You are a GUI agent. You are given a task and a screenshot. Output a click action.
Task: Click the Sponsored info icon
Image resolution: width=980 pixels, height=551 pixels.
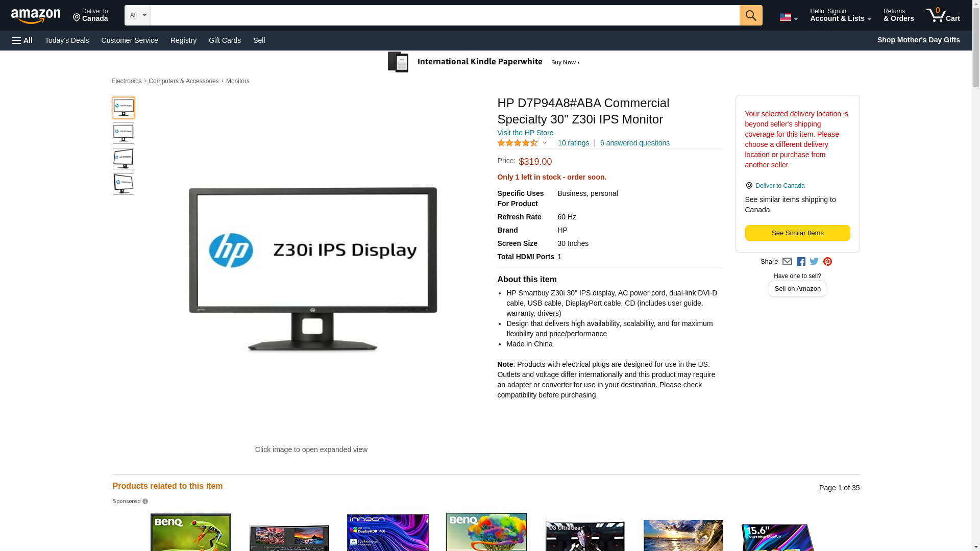[145, 502]
